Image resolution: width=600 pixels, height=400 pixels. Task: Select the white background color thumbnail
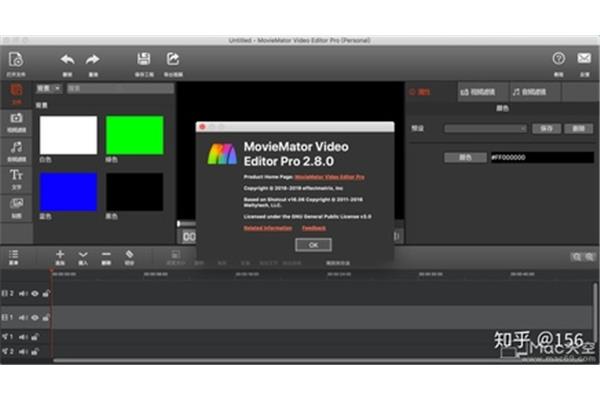pos(68,136)
